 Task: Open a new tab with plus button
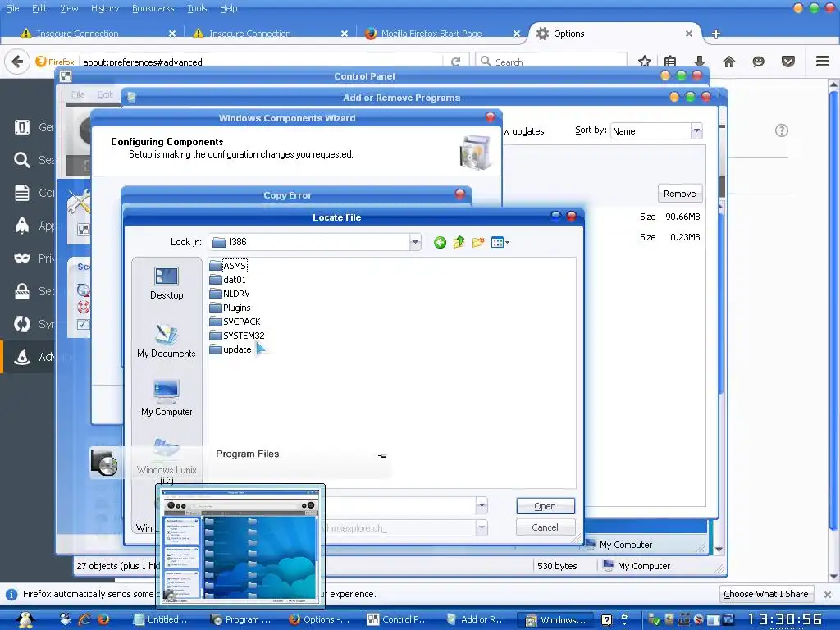pos(716,34)
